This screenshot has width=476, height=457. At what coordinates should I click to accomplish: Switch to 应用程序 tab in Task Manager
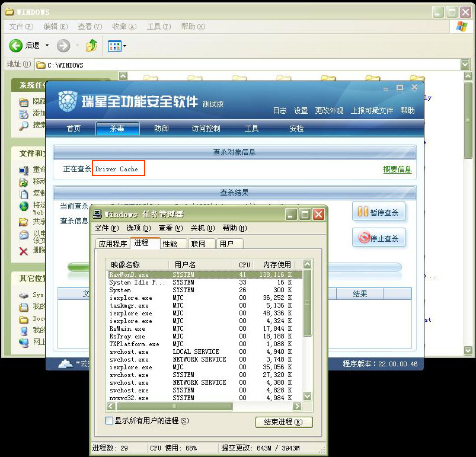click(x=113, y=244)
